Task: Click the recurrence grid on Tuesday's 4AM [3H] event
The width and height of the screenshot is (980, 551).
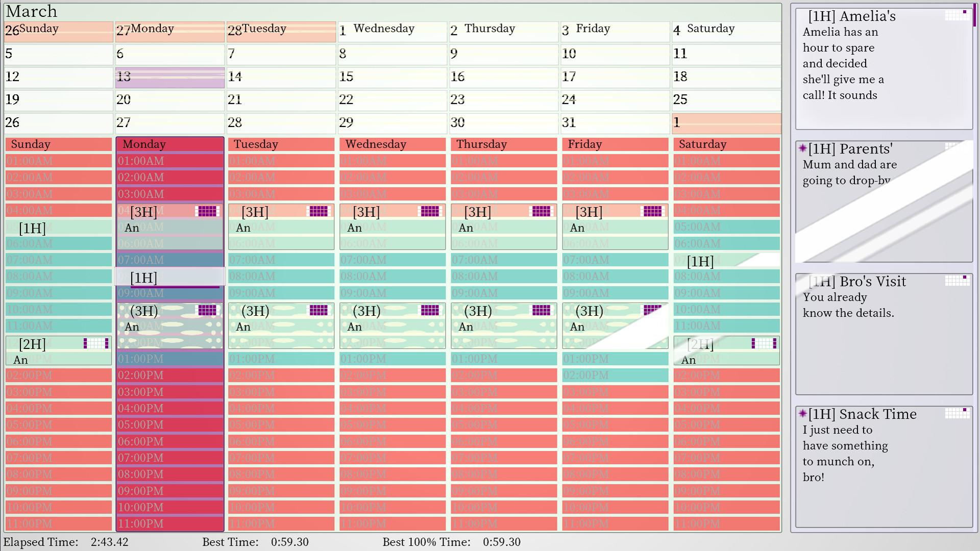Action: coord(318,211)
